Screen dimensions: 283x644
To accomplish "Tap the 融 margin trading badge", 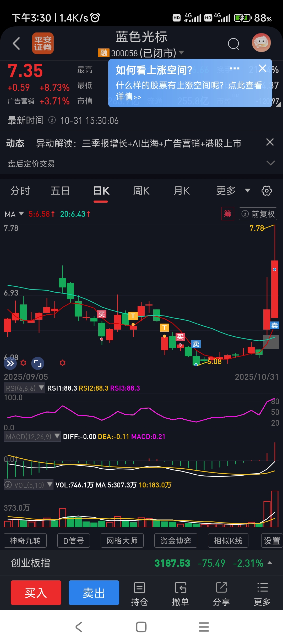I will pyautogui.click(x=104, y=53).
